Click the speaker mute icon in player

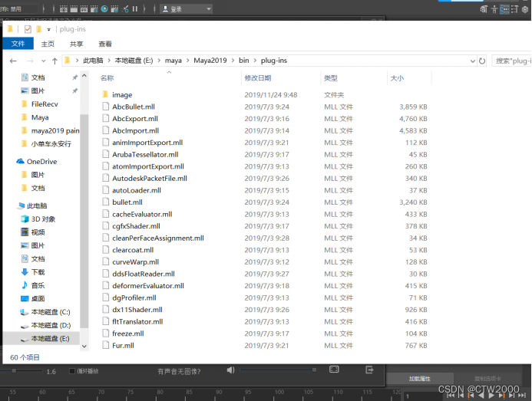click(x=231, y=370)
